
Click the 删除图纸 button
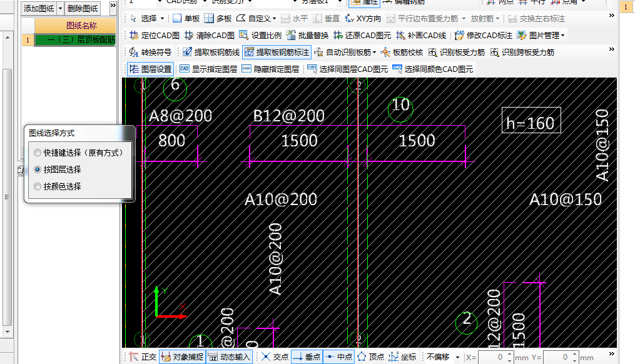coord(83,8)
